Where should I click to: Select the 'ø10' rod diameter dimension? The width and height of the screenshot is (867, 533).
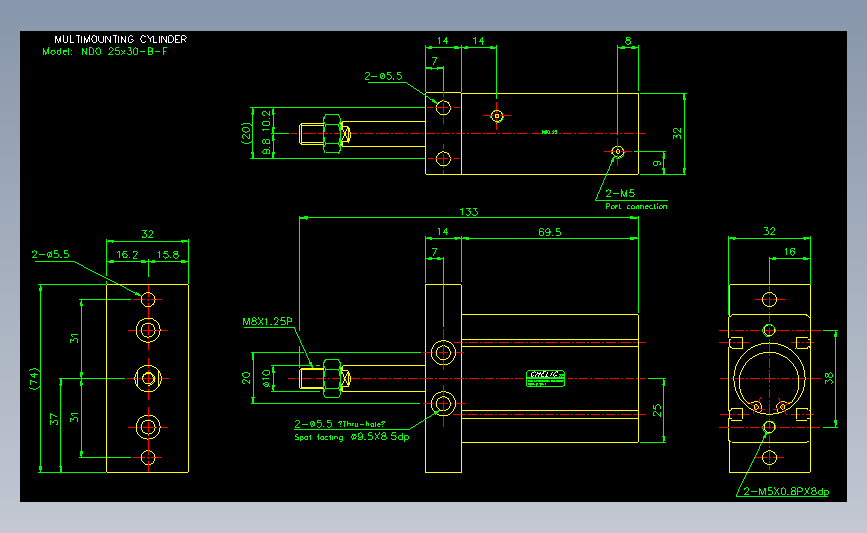266,378
